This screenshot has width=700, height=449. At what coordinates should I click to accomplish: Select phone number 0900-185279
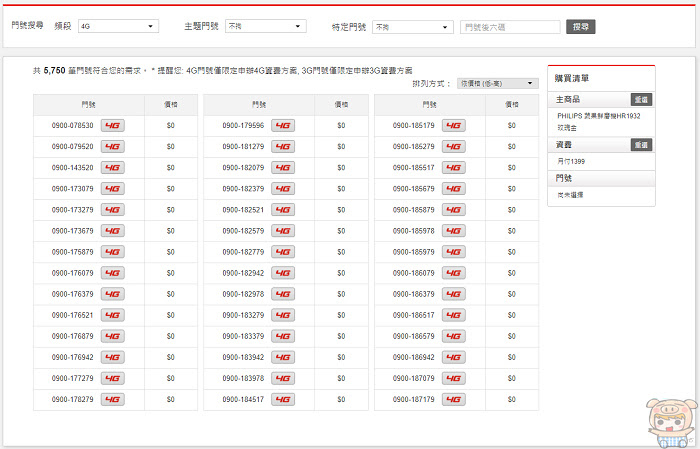tap(413, 146)
